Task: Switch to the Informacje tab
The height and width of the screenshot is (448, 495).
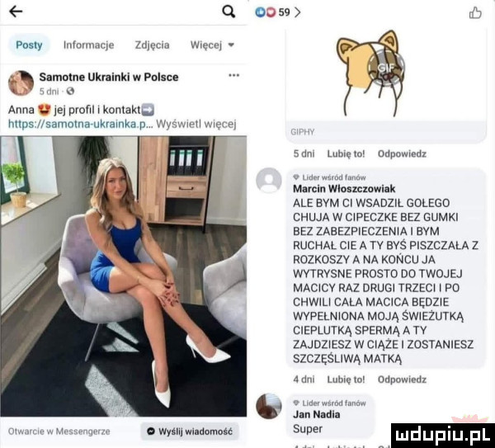Action: coord(89,45)
